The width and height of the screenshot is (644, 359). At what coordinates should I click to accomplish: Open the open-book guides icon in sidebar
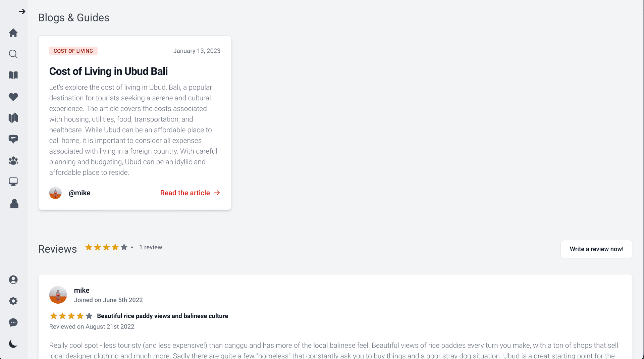pyautogui.click(x=13, y=75)
